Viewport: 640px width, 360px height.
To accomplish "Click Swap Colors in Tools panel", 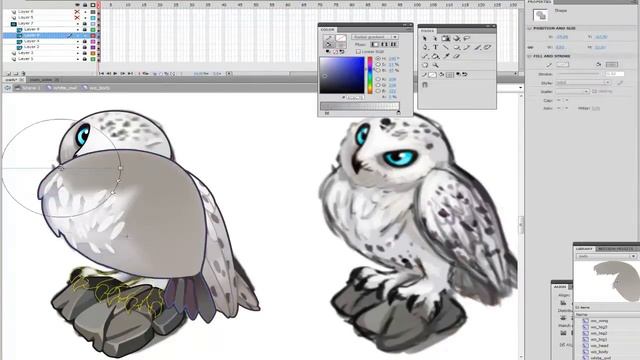I will pyautogui.click(x=464, y=75).
